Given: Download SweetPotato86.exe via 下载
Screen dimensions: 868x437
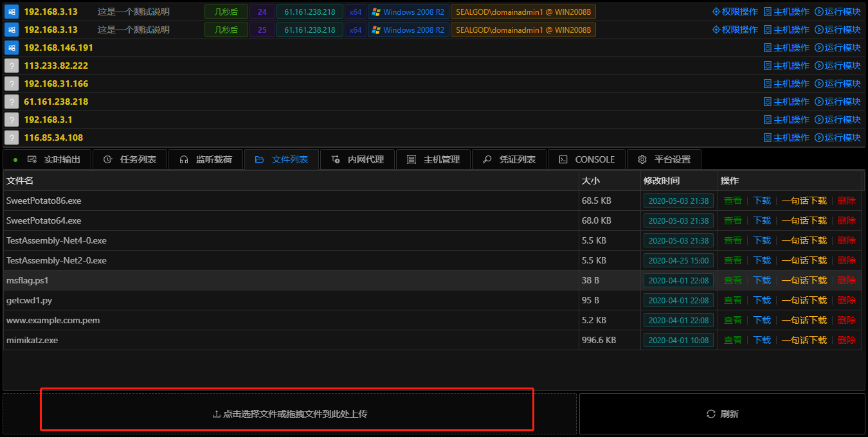Looking at the screenshot, I should [x=762, y=201].
